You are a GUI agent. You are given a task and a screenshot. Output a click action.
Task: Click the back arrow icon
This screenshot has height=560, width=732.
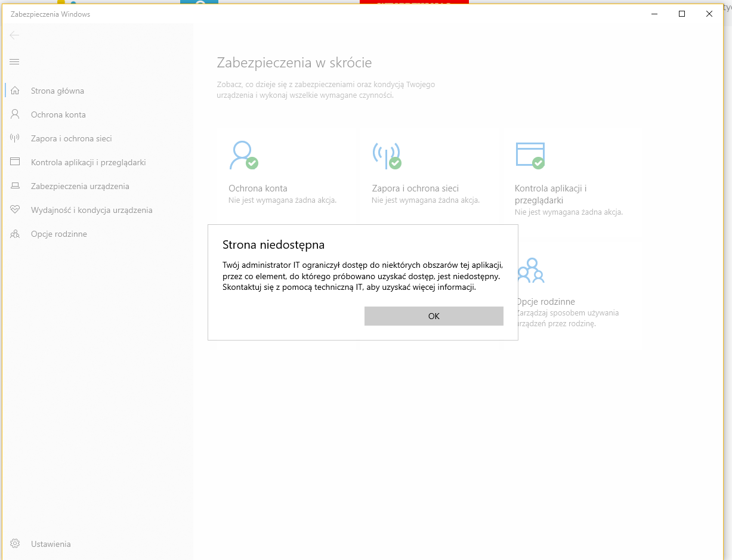(x=15, y=35)
